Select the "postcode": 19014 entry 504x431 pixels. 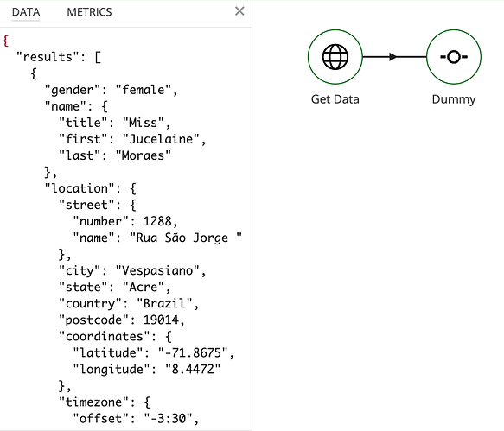(x=122, y=320)
